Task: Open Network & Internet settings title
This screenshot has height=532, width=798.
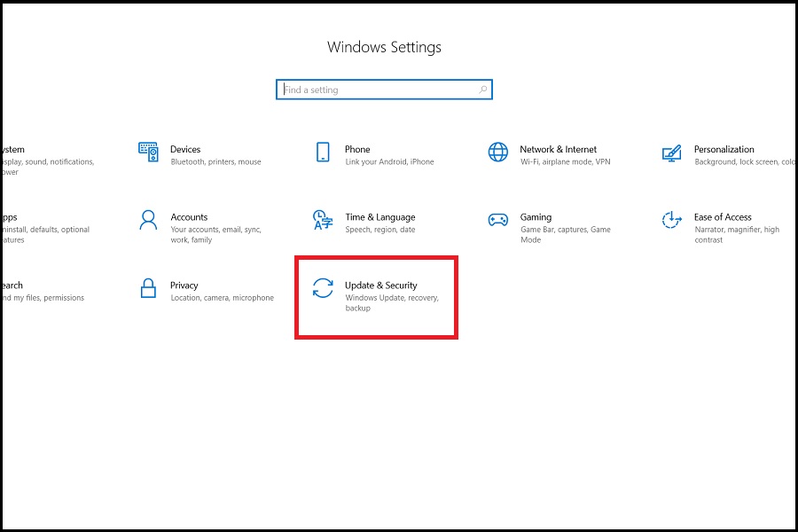Action: coord(558,149)
